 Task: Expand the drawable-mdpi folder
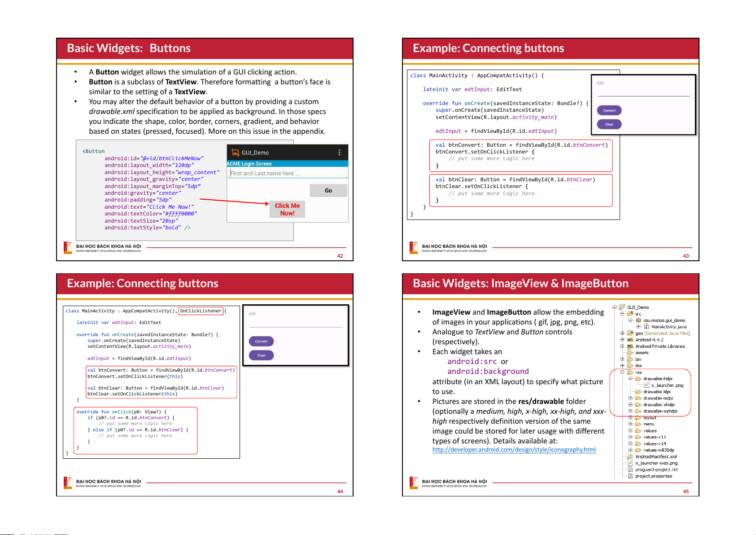tap(630, 398)
